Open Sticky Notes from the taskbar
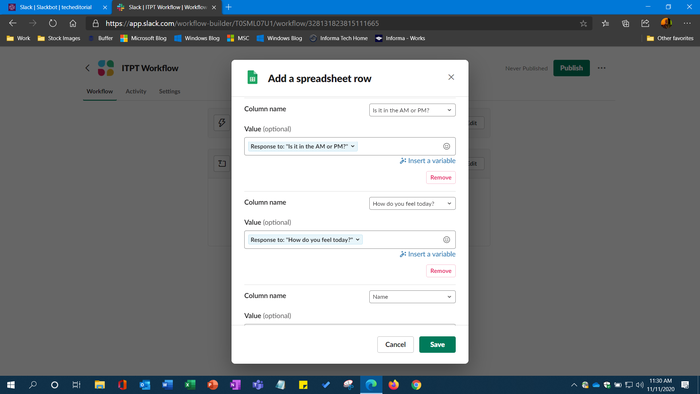This screenshot has width=700, height=394. (303, 385)
